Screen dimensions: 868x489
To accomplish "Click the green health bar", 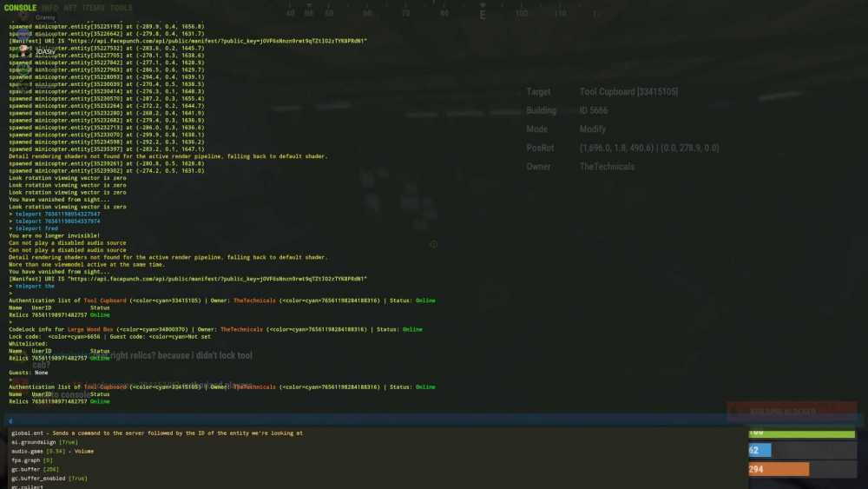I will [x=801, y=433].
